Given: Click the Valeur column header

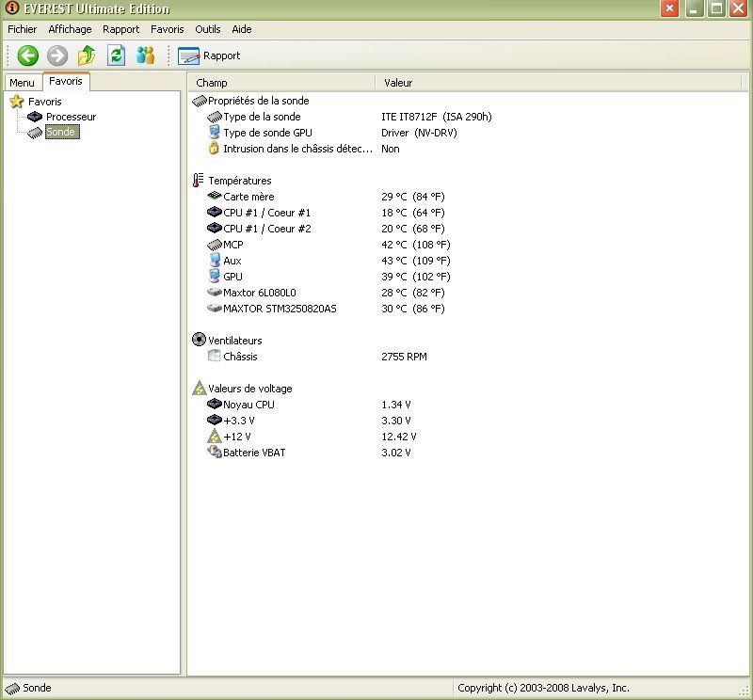Looking at the screenshot, I should 398,83.
